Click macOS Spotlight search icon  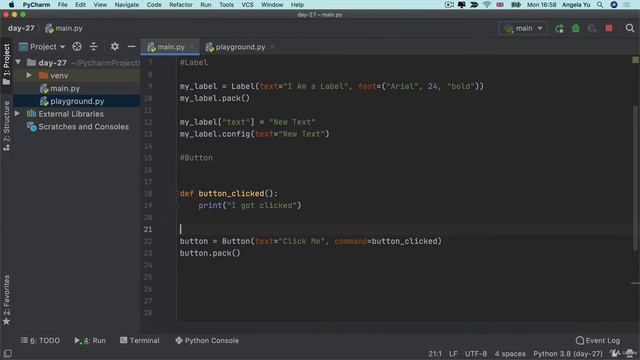600,5
